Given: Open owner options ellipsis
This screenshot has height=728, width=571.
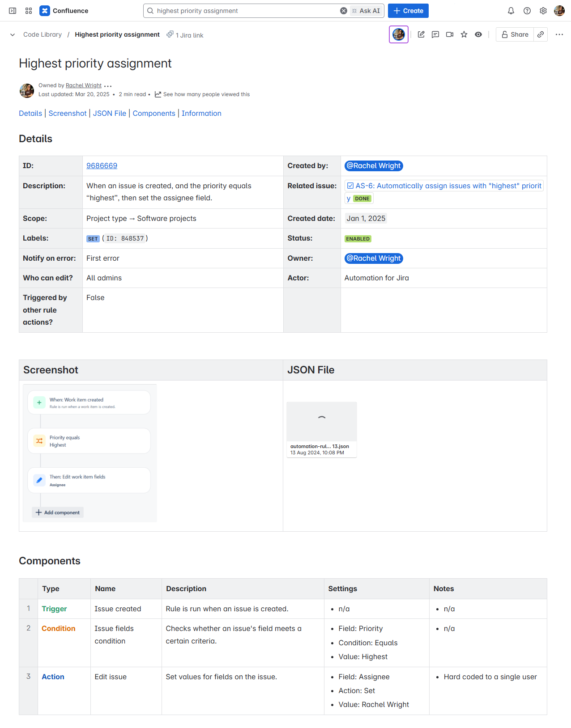Looking at the screenshot, I should coord(108,86).
